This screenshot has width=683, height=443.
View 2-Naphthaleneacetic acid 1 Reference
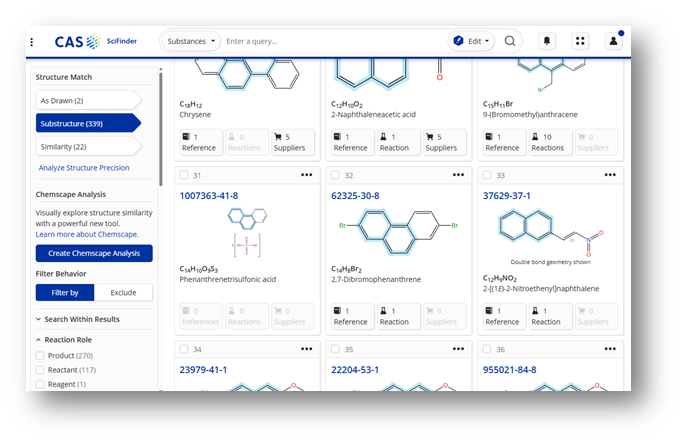(x=351, y=142)
